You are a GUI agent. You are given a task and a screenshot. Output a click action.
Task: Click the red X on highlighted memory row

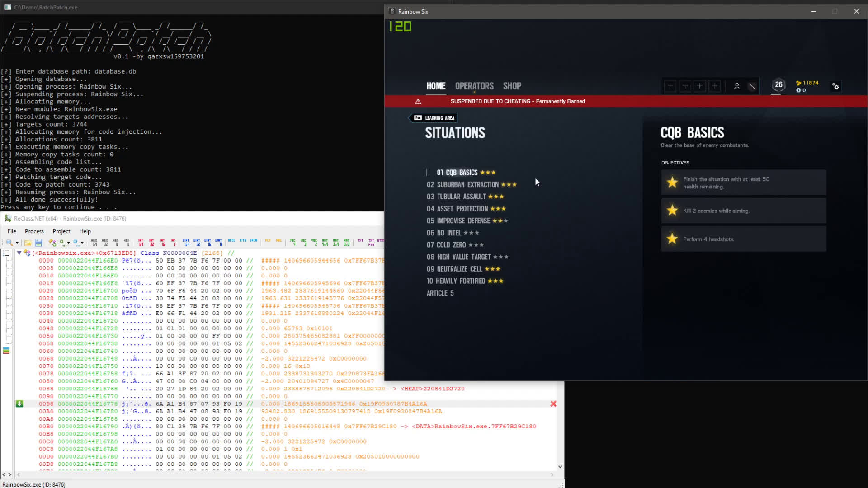pos(553,404)
